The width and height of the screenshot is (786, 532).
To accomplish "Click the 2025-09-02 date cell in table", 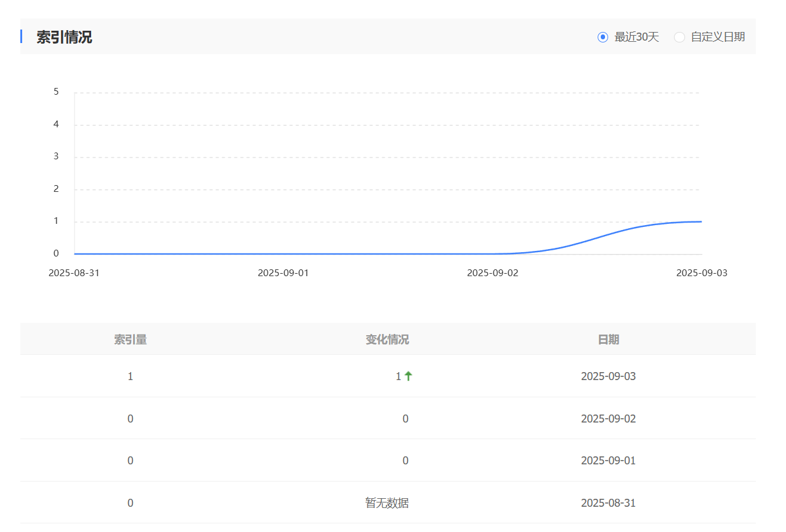I will 608,419.
